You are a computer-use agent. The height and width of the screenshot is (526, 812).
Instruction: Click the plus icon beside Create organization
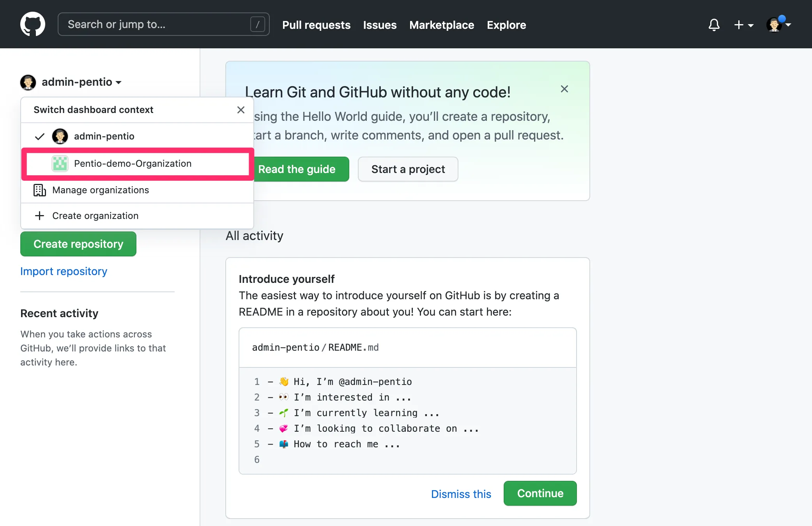39,216
